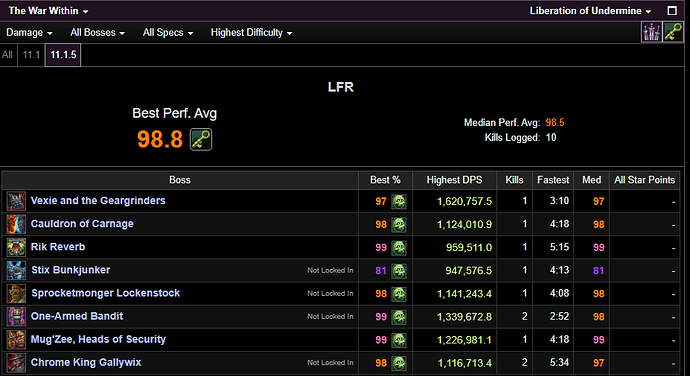
Task: Sort by Highest DPS column header
Action: tap(454, 180)
